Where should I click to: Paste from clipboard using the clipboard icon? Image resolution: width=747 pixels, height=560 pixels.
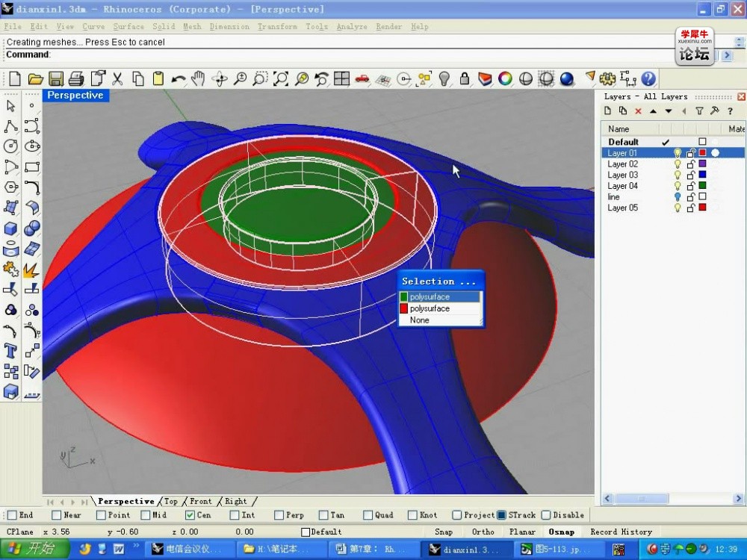(158, 78)
